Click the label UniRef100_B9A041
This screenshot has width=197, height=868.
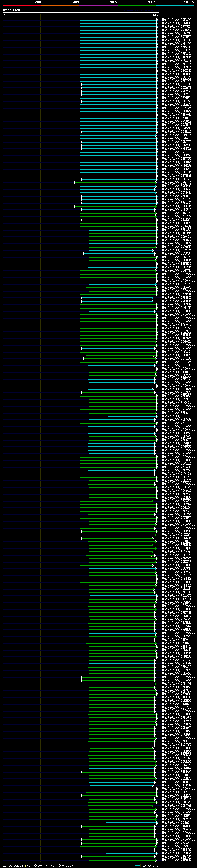177,325
